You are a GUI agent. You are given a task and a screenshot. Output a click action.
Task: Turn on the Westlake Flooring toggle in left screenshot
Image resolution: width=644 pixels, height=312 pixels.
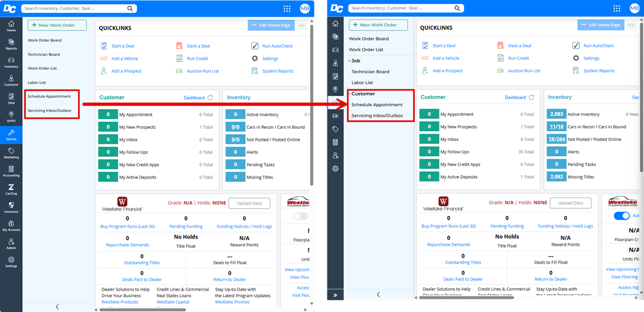[x=301, y=216]
